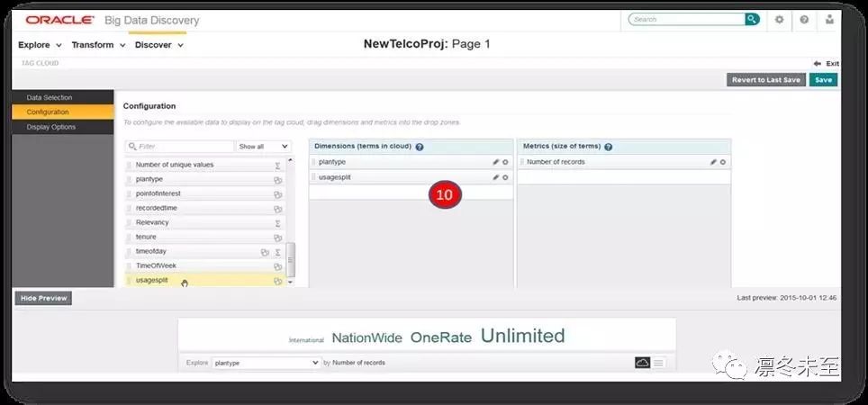This screenshot has height=405, width=868.
Task: Select the Number of unique values row
Action: click(x=205, y=165)
